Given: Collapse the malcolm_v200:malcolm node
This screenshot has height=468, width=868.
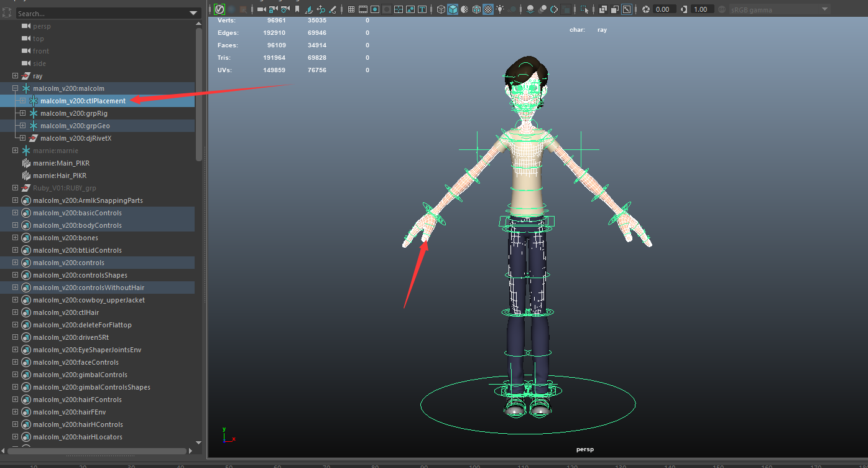Looking at the screenshot, I should 16,88.
